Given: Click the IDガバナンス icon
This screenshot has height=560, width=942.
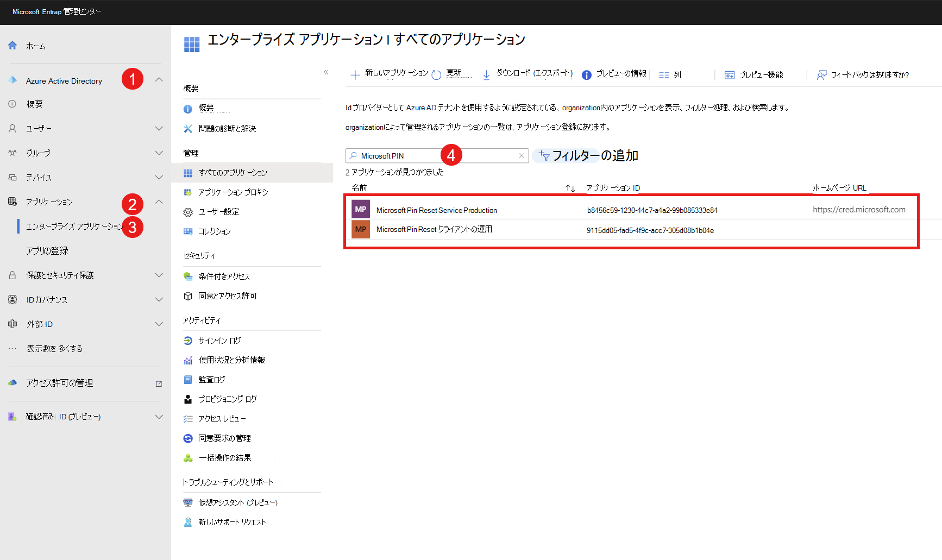Looking at the screenshot, I should coord(12,299).
